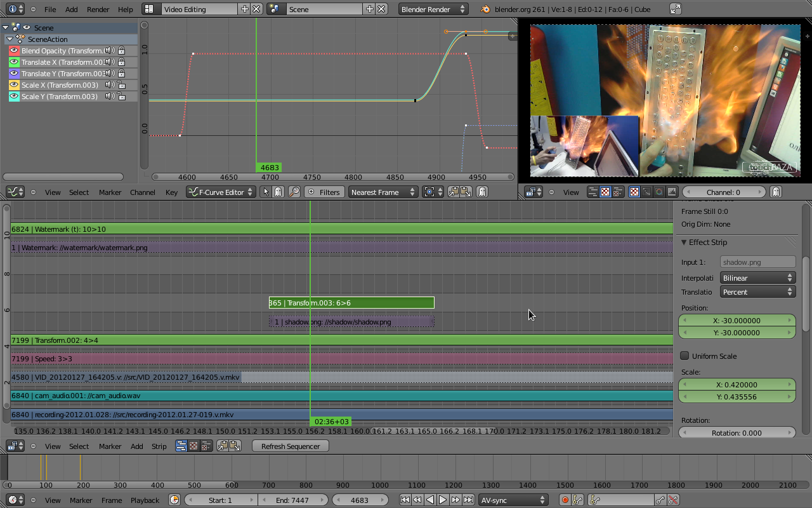Open the Blender Render engine dropdown
812x508 pixels.
pos(433,9)
